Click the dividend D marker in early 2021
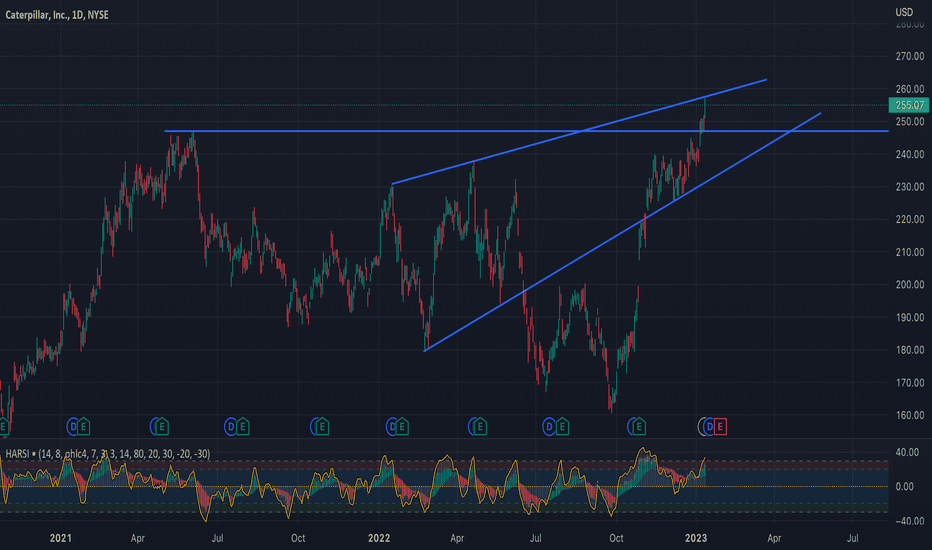Screen dimensions: 932x550 [x=73, y=426]
